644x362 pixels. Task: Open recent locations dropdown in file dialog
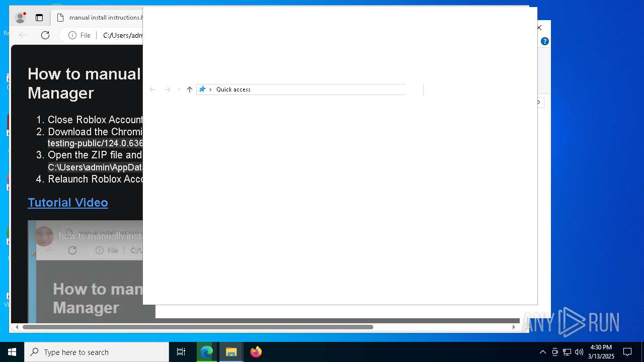[179, 89]
